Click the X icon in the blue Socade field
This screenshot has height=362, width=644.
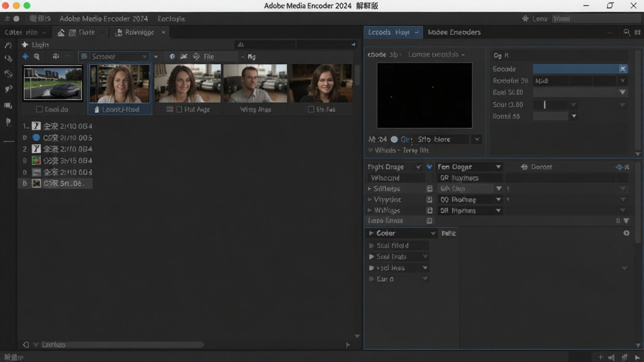[623, 69]
